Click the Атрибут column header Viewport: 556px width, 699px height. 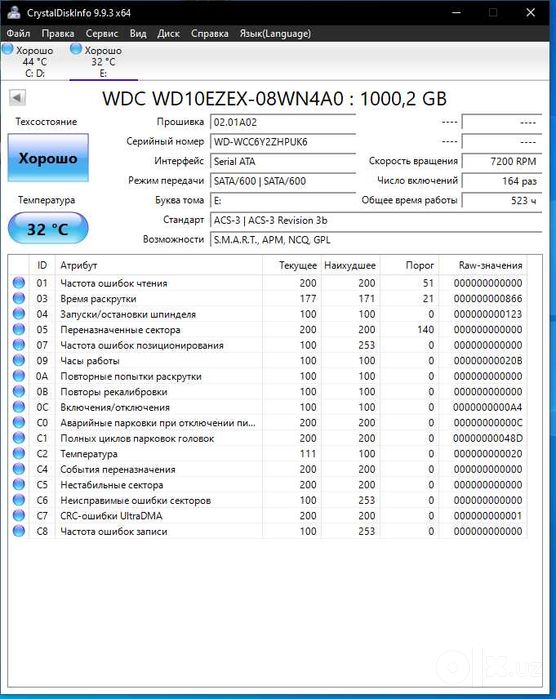[158, 265]
